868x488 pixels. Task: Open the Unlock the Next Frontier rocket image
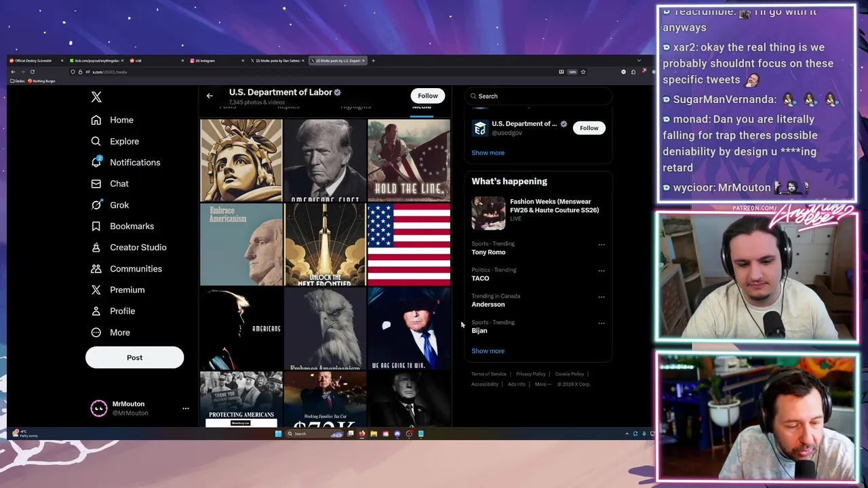point(325,245)
